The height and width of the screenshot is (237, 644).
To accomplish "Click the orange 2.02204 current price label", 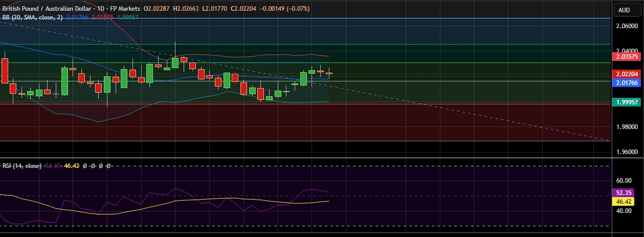I will [x=627, y=74].
